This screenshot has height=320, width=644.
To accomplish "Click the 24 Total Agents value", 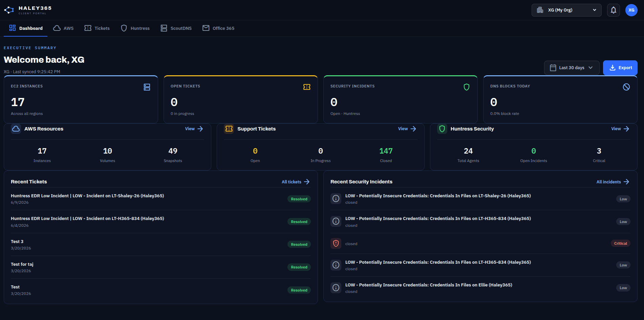I will click(x=468, y=151).
